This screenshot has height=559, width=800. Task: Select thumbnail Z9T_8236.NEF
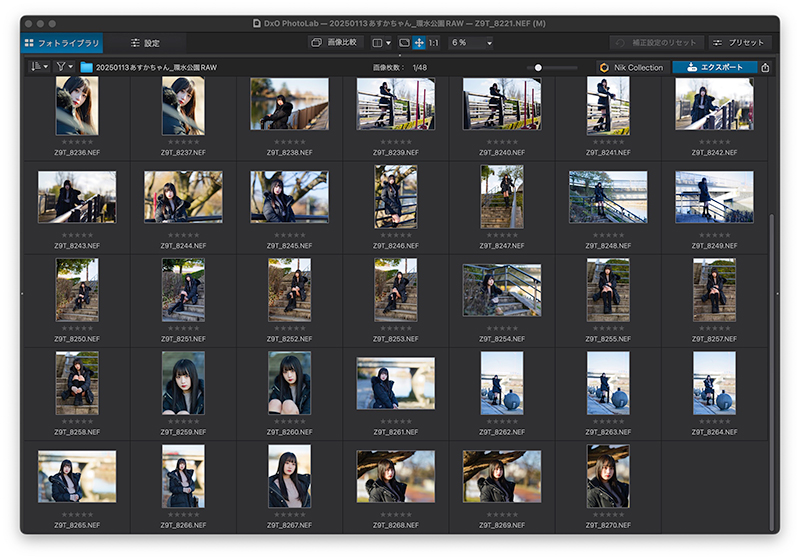point(77,106)
